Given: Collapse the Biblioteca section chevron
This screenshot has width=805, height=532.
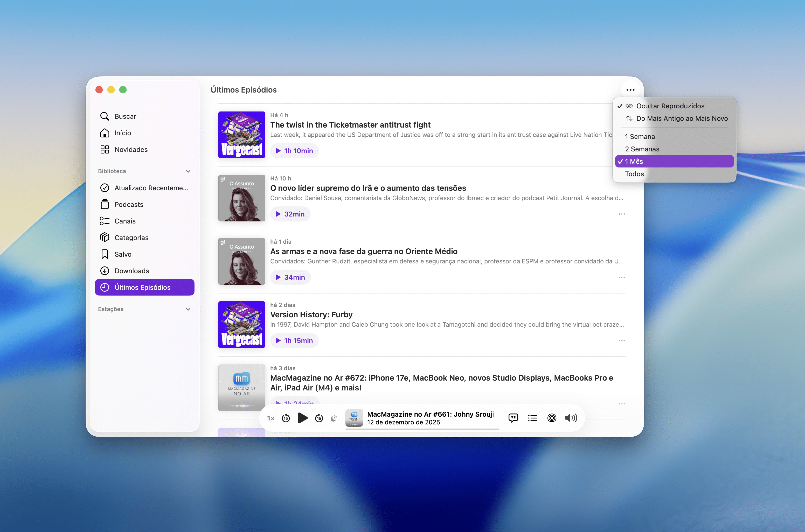Looking at the screenshot, I should coord(188,171).
